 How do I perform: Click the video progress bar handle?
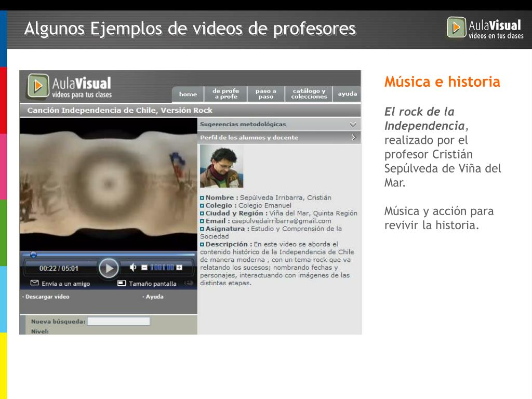(33, 255)
